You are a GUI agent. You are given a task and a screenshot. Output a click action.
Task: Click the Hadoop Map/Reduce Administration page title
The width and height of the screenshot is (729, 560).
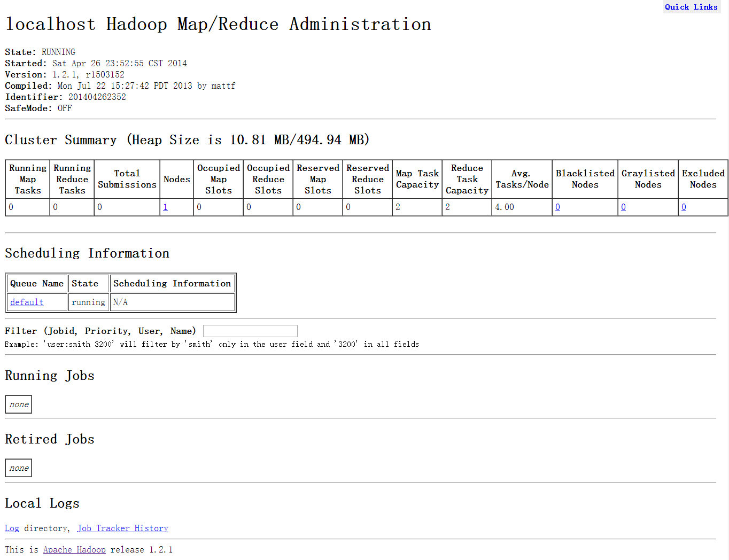218,25
